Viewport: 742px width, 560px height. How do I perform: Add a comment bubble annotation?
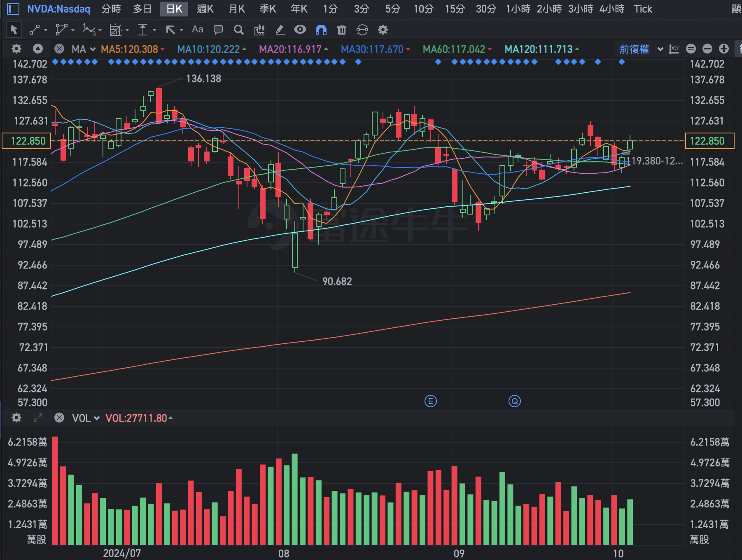[x=218, y=30]
